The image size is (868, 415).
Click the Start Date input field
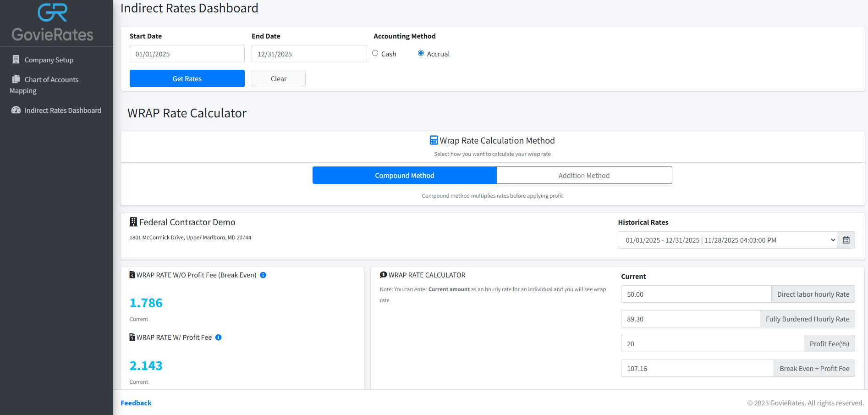click(x=187, y=54)
